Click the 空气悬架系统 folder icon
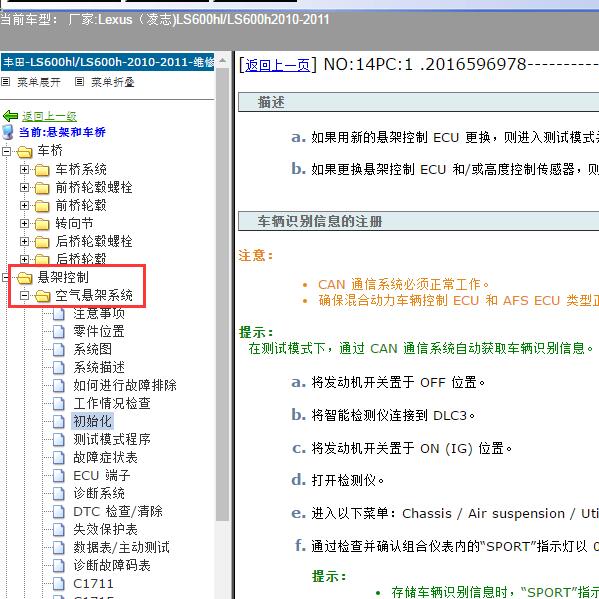Image resolution: width=599 pixels, height=599 pixels. click(x=42, y=296)
